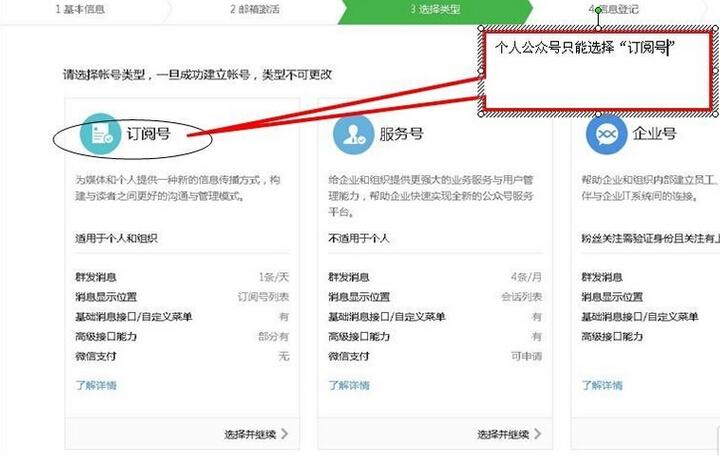Click 1条/天 value in 订阅号 card

pyautogui.click(x=274, y=277)
